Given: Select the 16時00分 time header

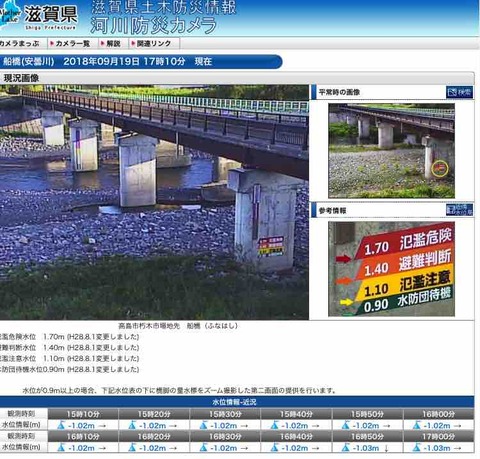Looking at the screenshot, I should pyautogui.click(x=438, y=414).
